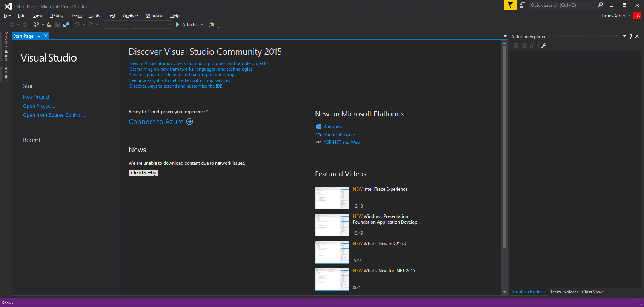
Task: Click Solution Explorer Forward arrow icon
Action: [524, 45]
